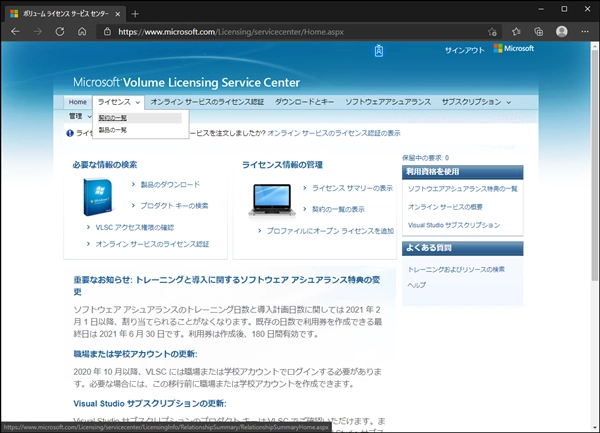Open ソフトウェアアシュアランス特典の一覧 sidebar link

pos(462,189)
